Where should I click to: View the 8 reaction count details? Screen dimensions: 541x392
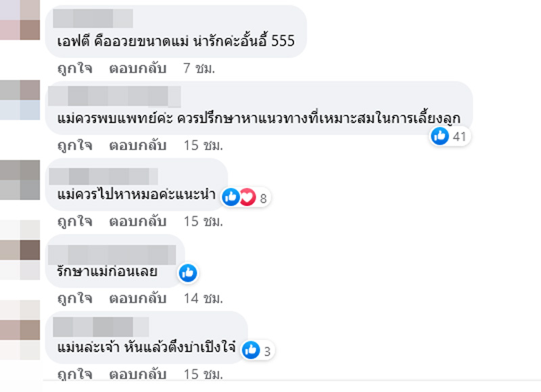click(263, 198)
